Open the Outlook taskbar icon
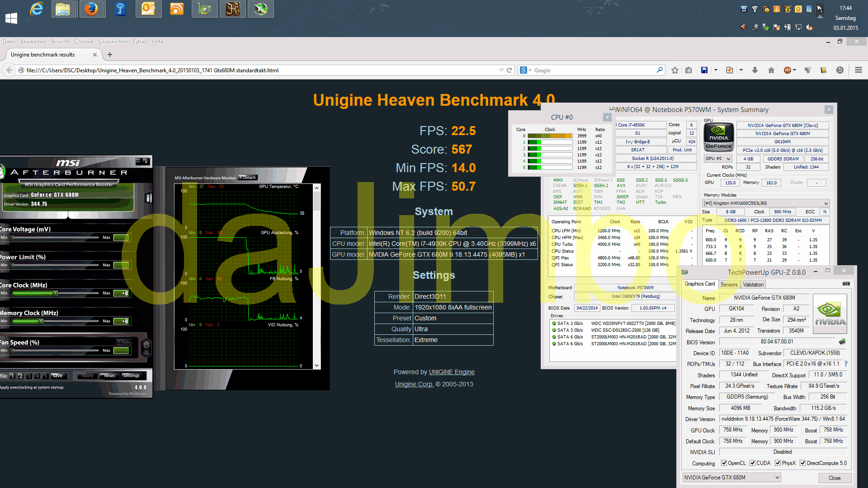 pyautogui.click(x=148, y=9)
